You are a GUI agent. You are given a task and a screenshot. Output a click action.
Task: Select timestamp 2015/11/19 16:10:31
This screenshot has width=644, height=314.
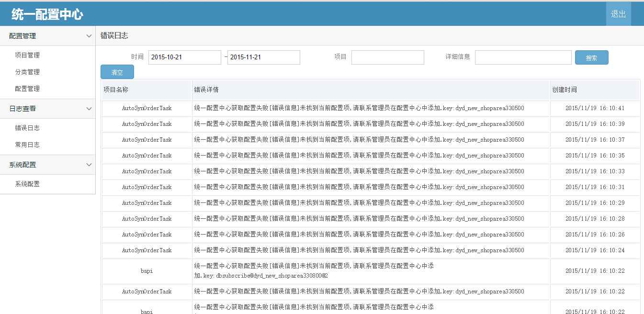pyautogui.click(x=595, y=187)
